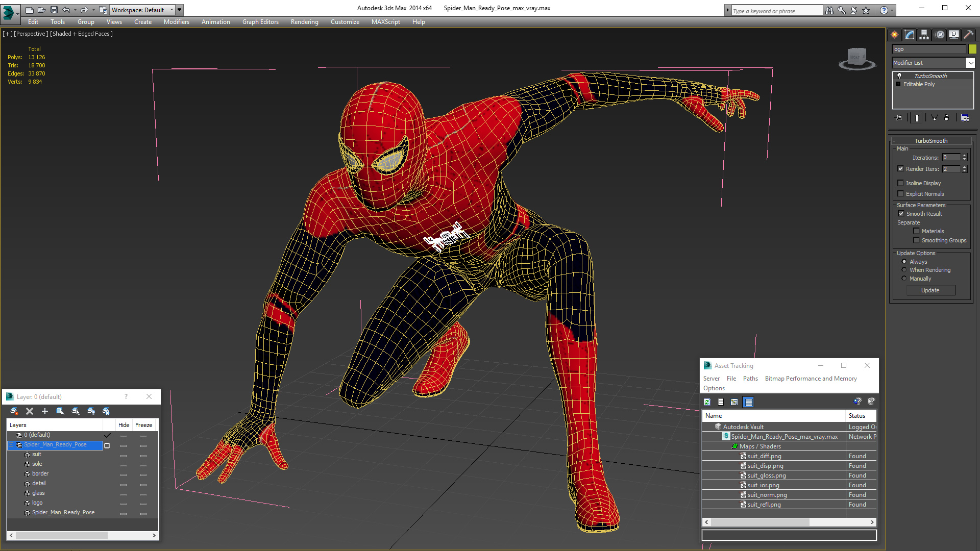Toggle the Smooth Result checkbox
980x551 pixels.
click(x=901, y=214)
